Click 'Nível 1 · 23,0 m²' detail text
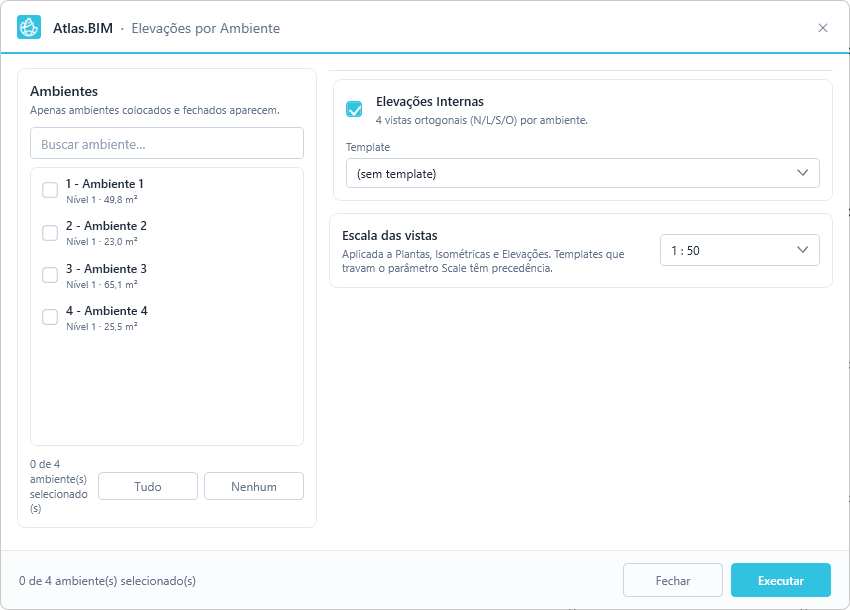 click(x=102, y=242)
